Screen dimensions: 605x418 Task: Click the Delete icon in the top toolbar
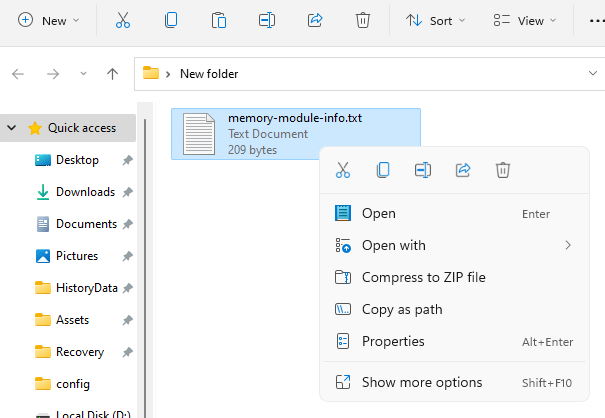363,20
